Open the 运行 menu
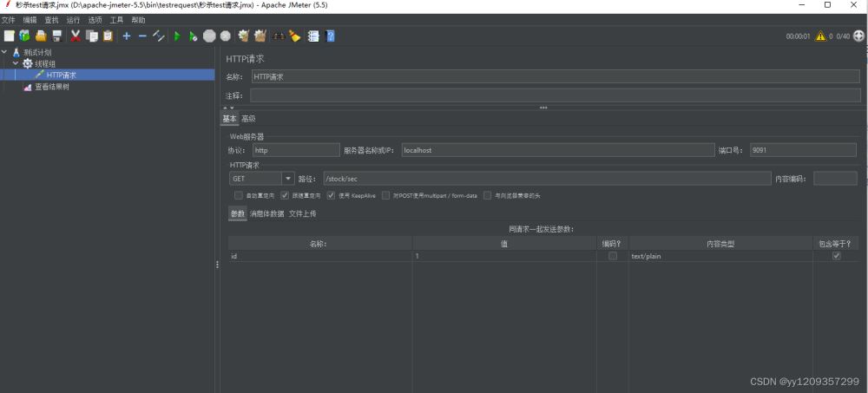The image size is (868, 393). [73, 19]
